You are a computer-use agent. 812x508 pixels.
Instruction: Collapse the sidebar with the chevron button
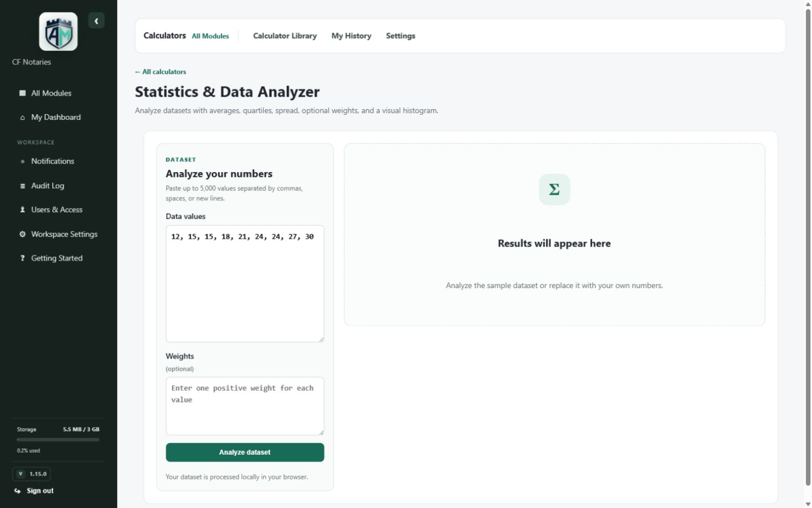click(96, 21)
